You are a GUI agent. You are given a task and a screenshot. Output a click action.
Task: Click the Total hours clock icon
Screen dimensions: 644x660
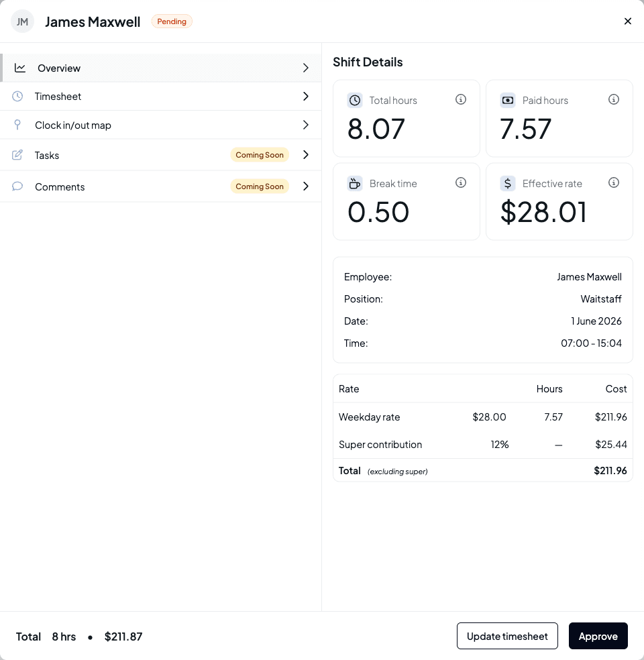(x=355, y=100)
